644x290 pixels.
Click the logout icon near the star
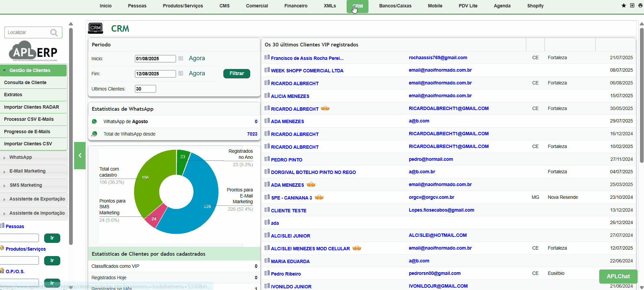pos(632,5)
